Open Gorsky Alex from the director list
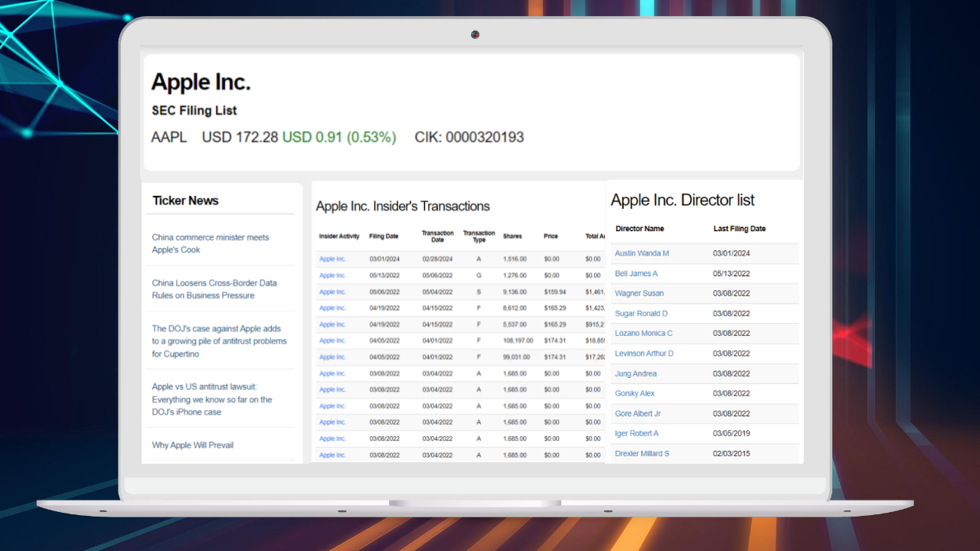The image size is (980, 551). 634,393
